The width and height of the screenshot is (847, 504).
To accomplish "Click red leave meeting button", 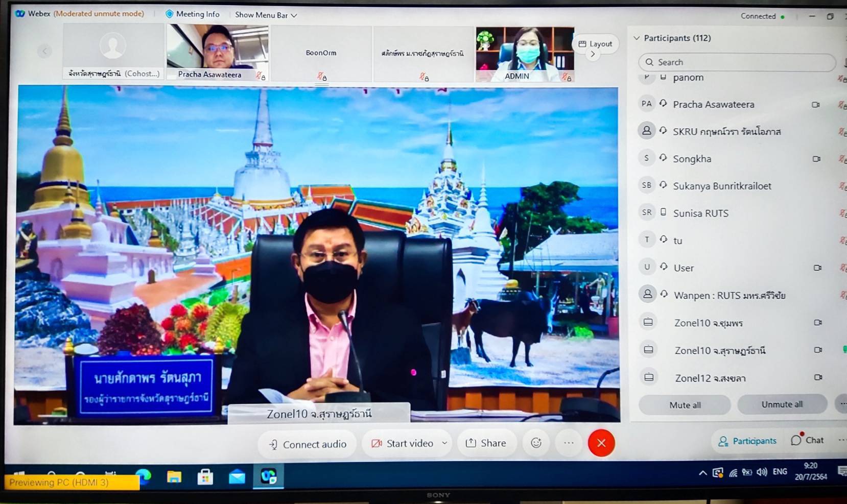I will [601, 443].
